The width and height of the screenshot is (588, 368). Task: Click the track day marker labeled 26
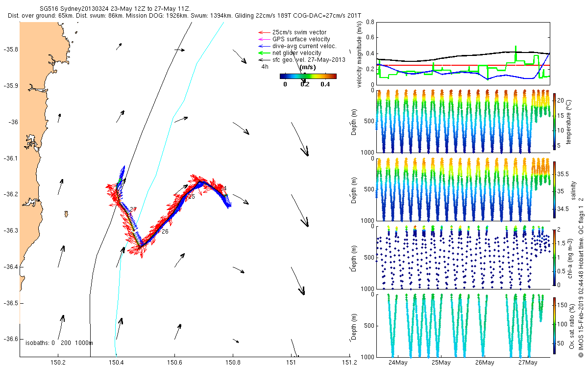(165, 232)
